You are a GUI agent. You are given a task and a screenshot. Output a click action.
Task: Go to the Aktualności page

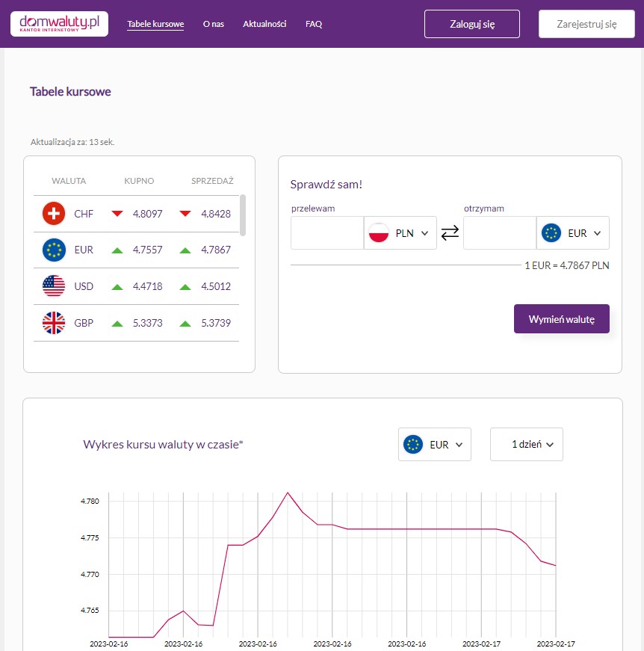[264, 24]
